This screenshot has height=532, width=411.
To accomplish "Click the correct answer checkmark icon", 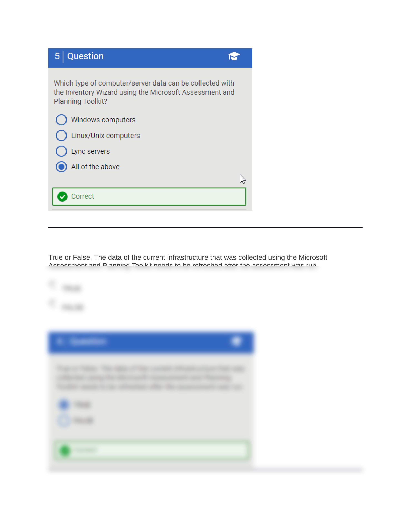I will (x=63, y=196).
